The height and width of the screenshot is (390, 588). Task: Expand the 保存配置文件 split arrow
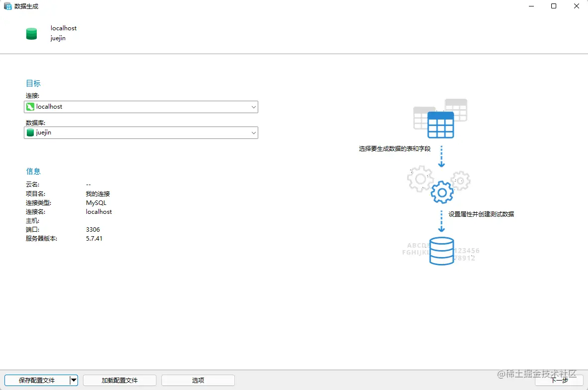[x=74, y=380]
